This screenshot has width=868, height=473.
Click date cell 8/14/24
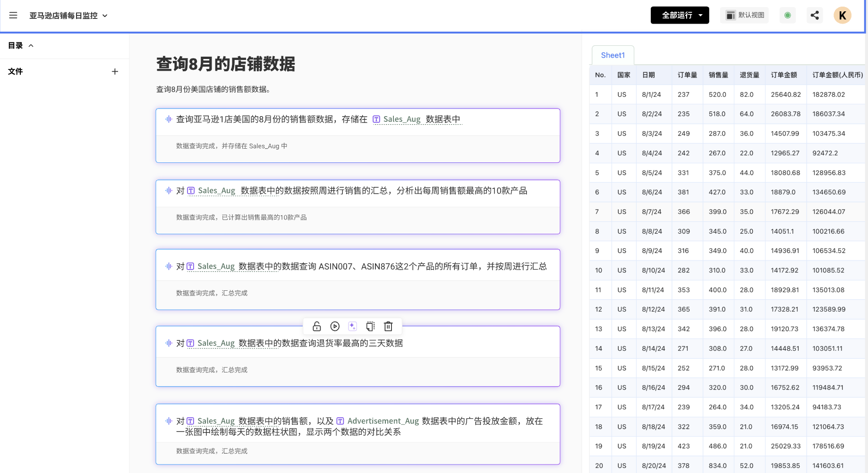pyautogui.click(x=653, y=348)
